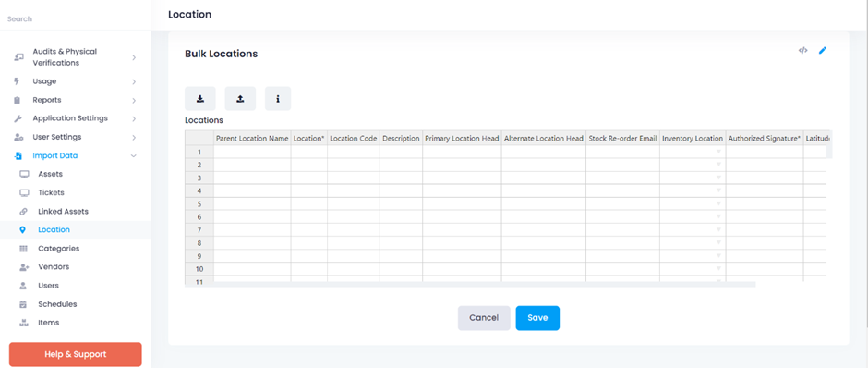Click the Location* cell in row 1
Screen dimensions: 868x368
click(309, 152)
